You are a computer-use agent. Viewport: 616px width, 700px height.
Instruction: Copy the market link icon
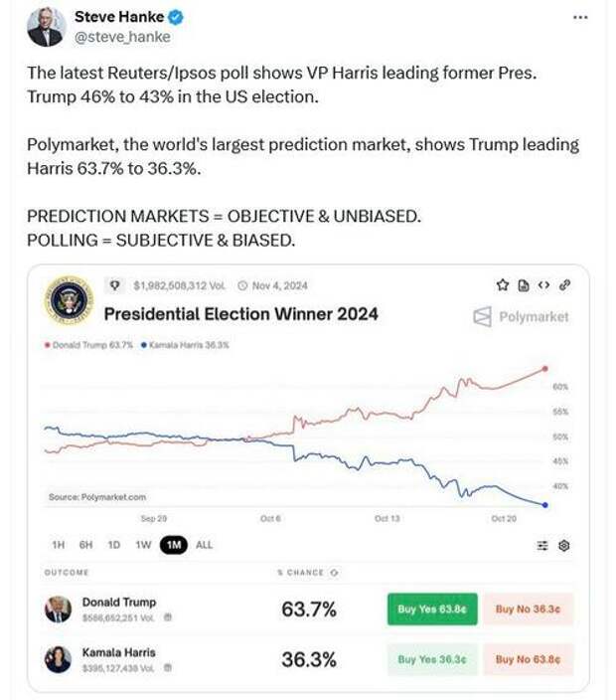pos(564,285)
